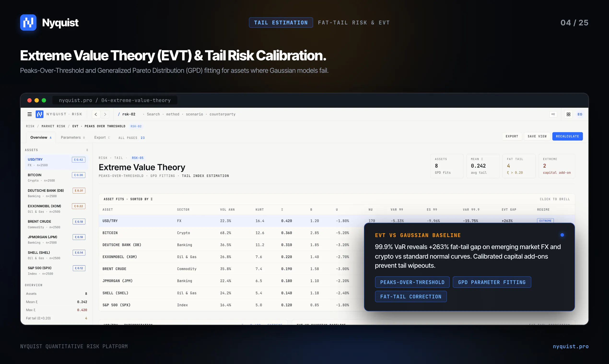Expand the Overview sidebar section
The width and height of the screenshot is (609, 364).
click(34, 285)
